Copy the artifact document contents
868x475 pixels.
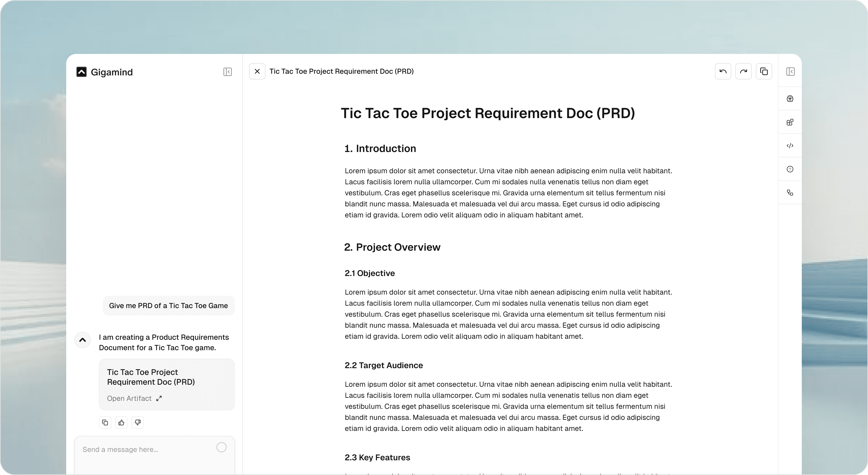pos(764,72)
